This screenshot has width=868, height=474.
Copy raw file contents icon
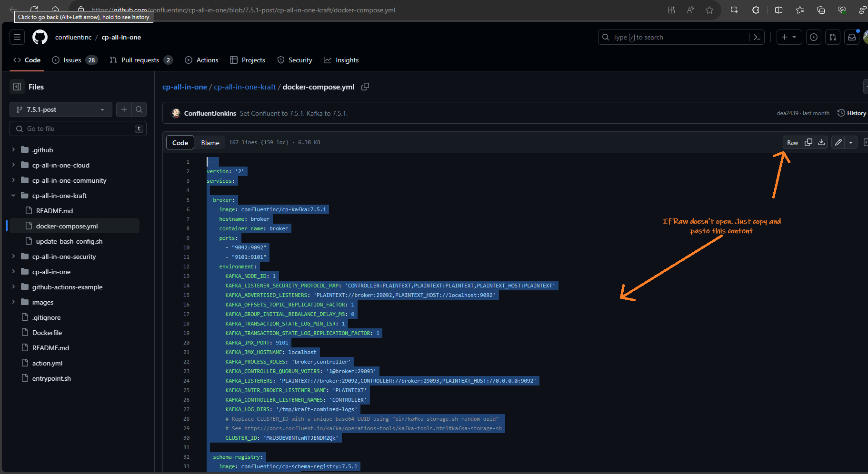[x=808, y=142]
